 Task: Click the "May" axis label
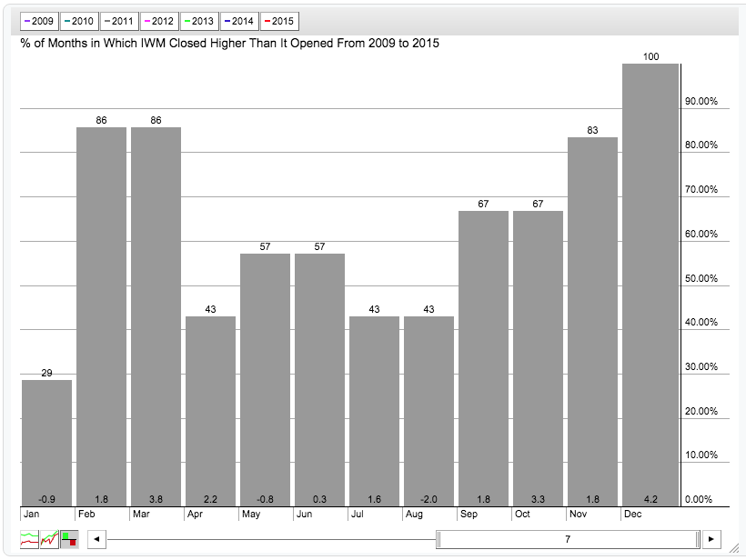click(x=251, y=514)
